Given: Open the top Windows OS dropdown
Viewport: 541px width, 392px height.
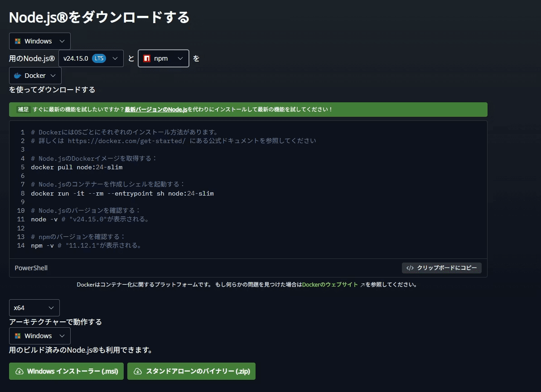Looking at the screenshot, I should tap(40, 41).
